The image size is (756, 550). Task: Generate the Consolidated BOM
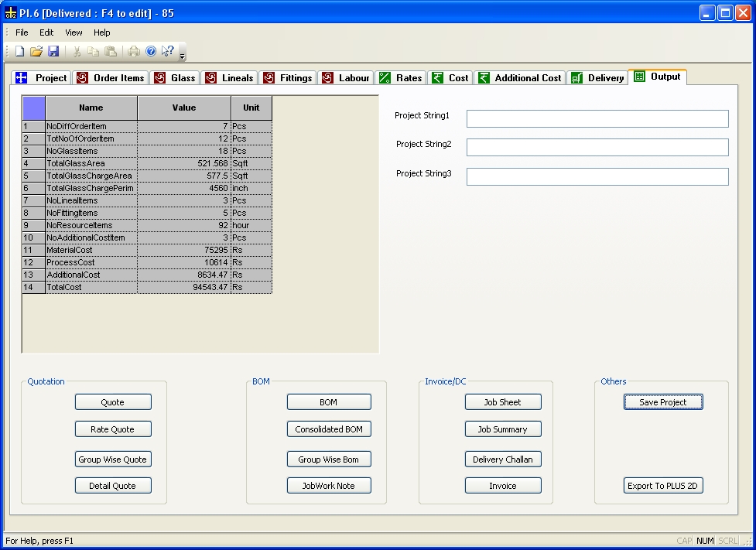coord(329,429)
